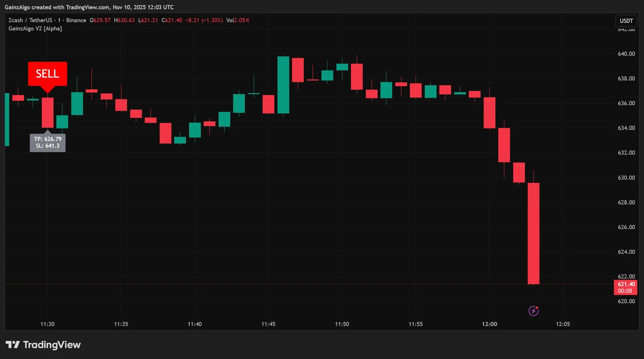This screenshot has width=644, height=359.
Task: Click the 640.00 price scale label
Action: [626, 54]
